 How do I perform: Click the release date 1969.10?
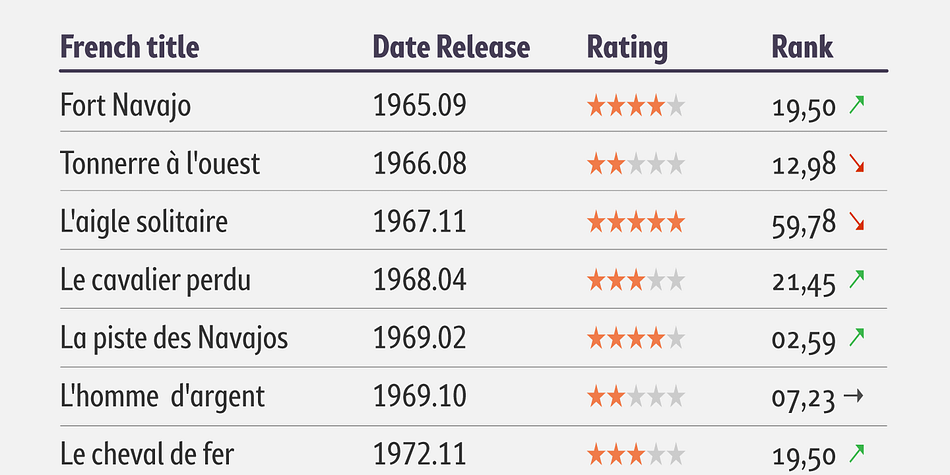[x=419, y=396]
